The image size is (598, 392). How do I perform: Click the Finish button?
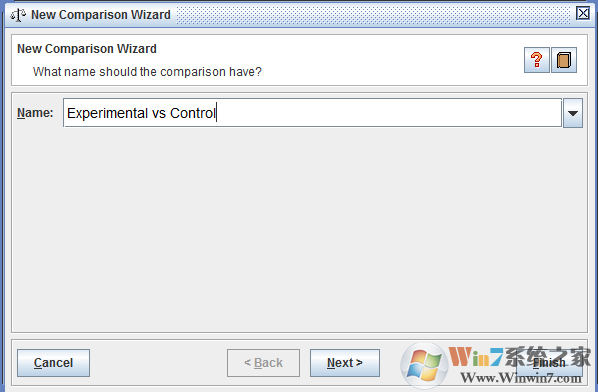549,363
